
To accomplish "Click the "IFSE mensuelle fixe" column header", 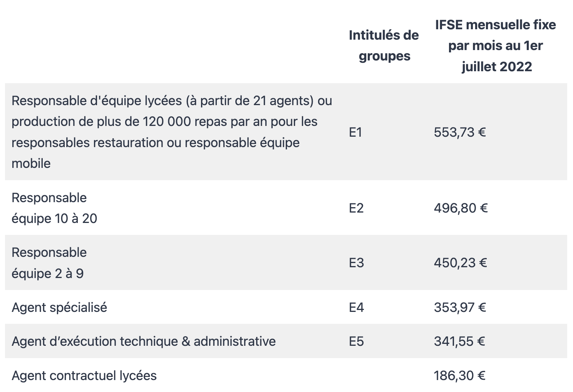I will coord(496,46).
